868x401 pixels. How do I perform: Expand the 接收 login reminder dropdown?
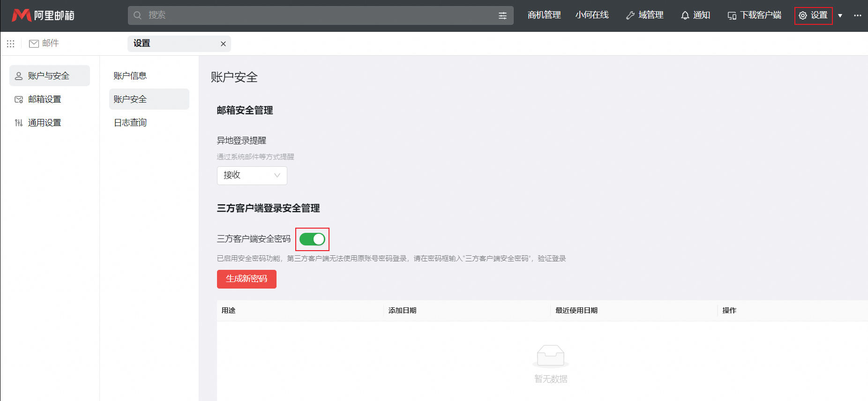coord(252,175)
